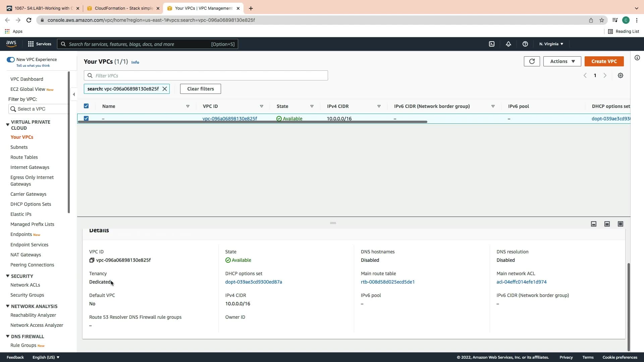Image resolution: width=644 pixels, height=362 pixels.
Task: Toggle New VPC Experience switch
Action: [x=11, y=60]
